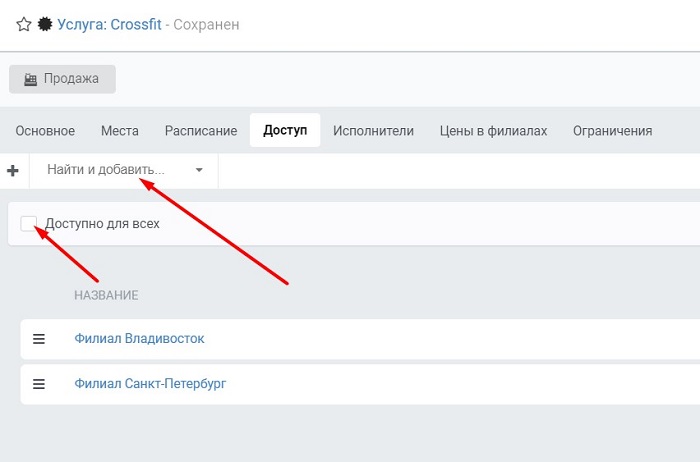
Task: Grab handle icon of Филиал Владивосток row
Action: click(x=39, y=339)
